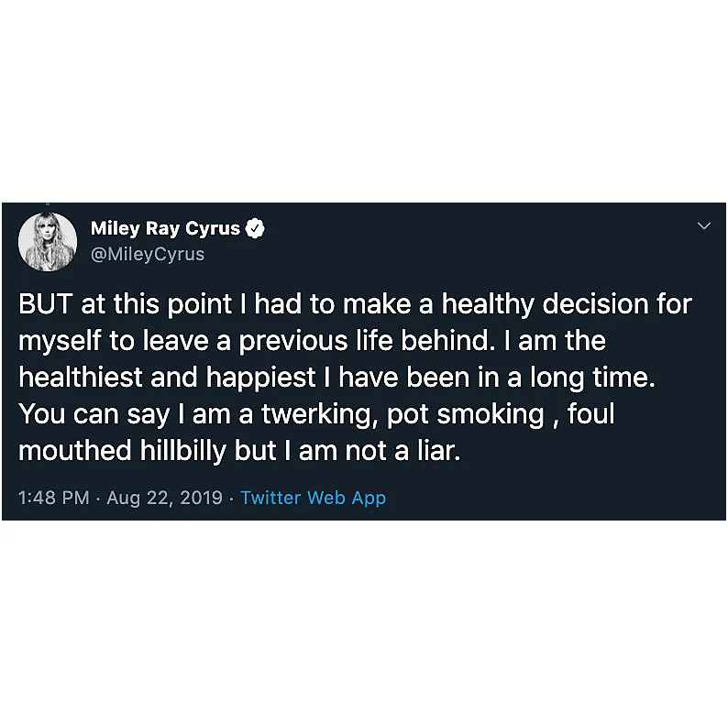728x724 pixels.
Task: Open the tweet options chevron menu
Action: 703,225
